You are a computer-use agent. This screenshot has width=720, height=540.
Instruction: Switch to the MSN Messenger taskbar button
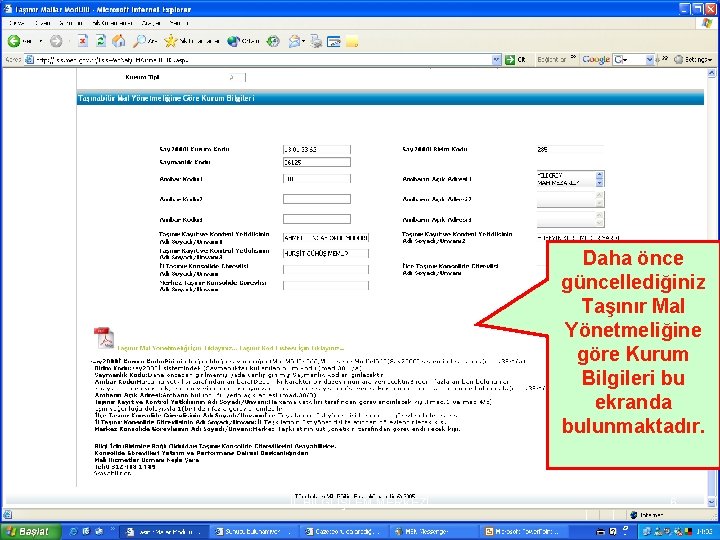[x=434, y=532]
